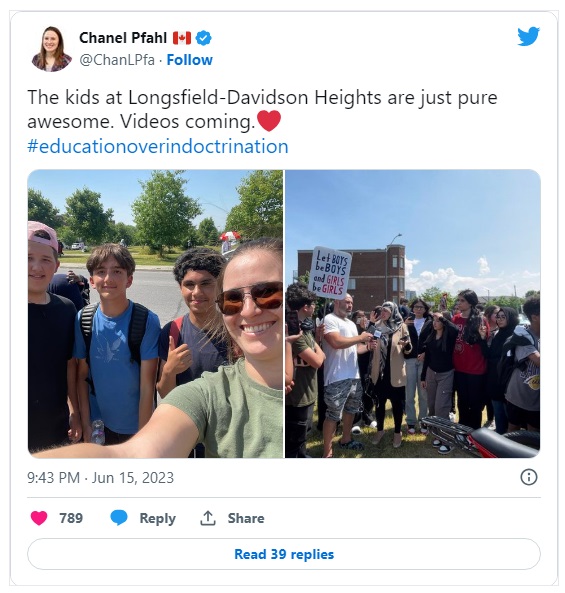The width and height of the screenshot is (565, 593).
Task: Click the @ChanLPfa handle
Action: [x=117, y=60]
